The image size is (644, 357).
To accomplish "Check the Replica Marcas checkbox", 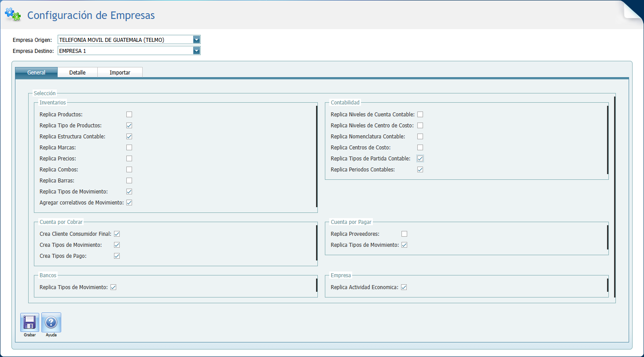I will tap(129, 148).
